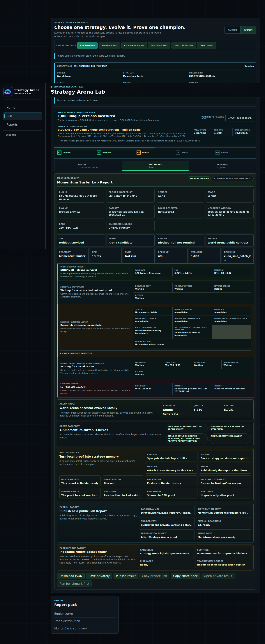Click Search variants button

tap(109, 45)
